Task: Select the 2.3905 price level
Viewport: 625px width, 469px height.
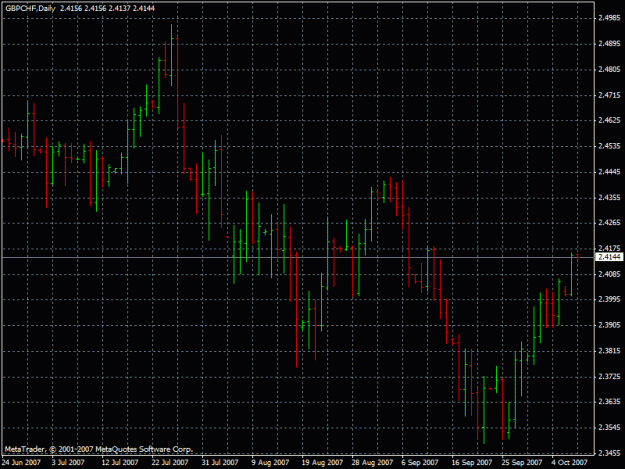Action: tap(609, 325)
